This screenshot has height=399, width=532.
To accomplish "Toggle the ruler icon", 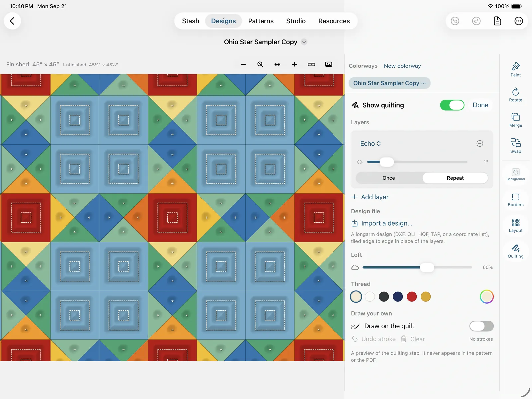I will click(311, 64).
